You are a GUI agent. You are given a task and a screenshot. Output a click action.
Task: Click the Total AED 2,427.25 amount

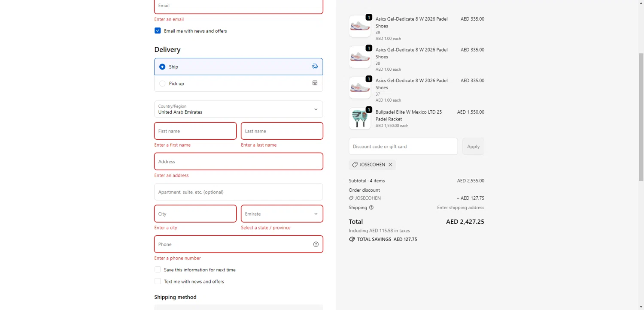[465, 222]
